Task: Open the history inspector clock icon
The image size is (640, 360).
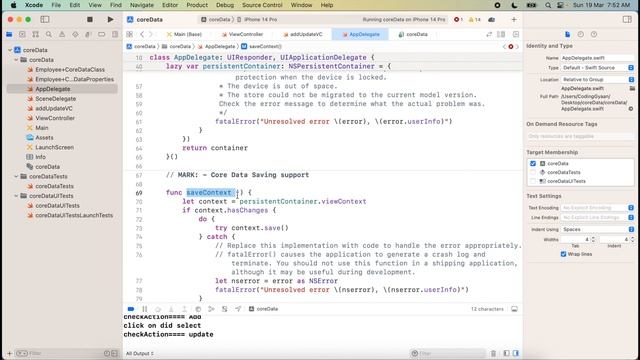Action: [x=580, y=34]
